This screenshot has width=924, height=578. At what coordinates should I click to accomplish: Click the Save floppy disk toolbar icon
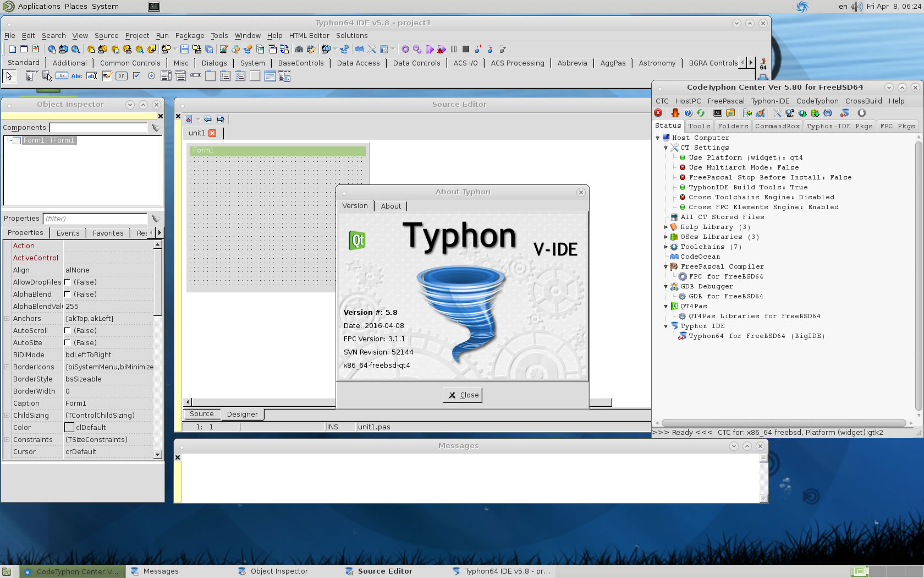click(185, 49)
